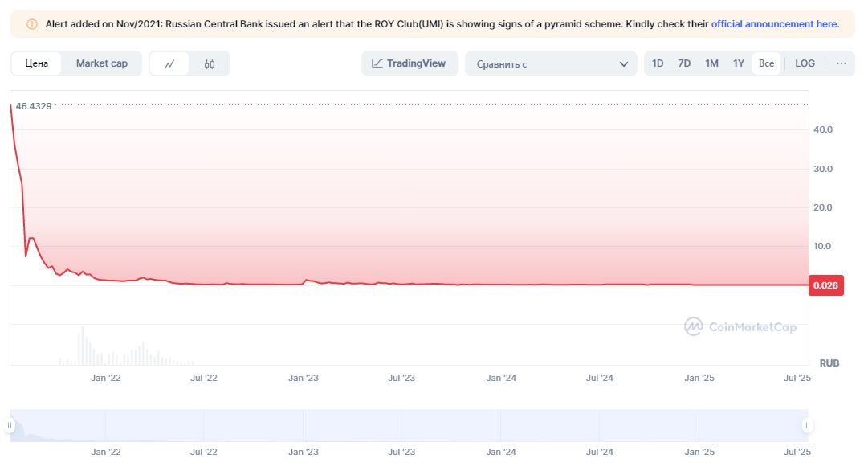Open TradingView chart mode
Viewport: 868px width, 467px height.
tap(410, 63)
